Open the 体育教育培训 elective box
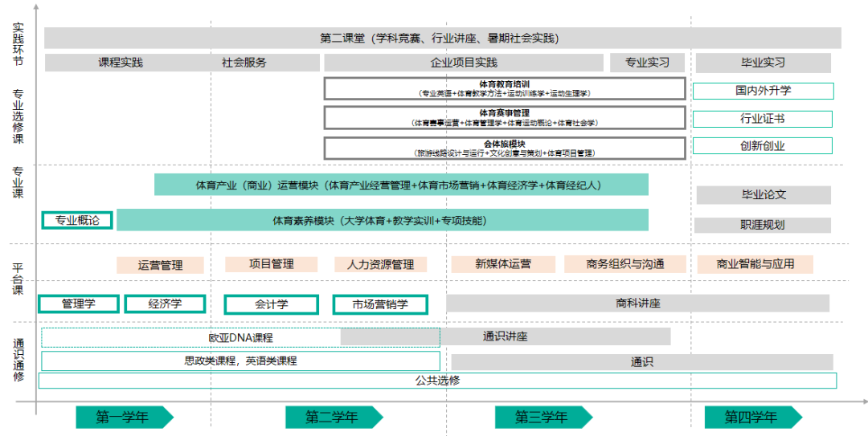 [505, 88]
